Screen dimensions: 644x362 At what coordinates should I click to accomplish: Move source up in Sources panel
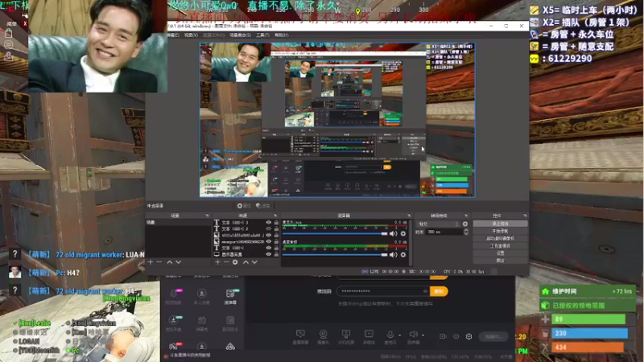pos(246,262)
